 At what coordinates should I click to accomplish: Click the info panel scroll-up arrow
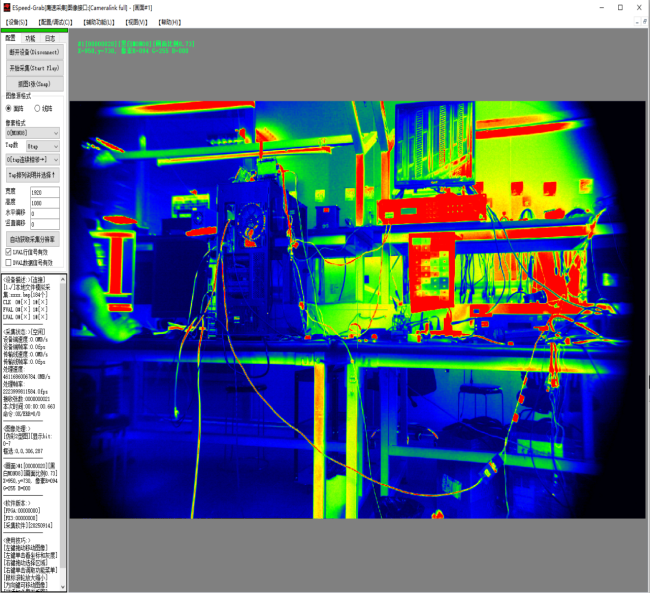63,280
